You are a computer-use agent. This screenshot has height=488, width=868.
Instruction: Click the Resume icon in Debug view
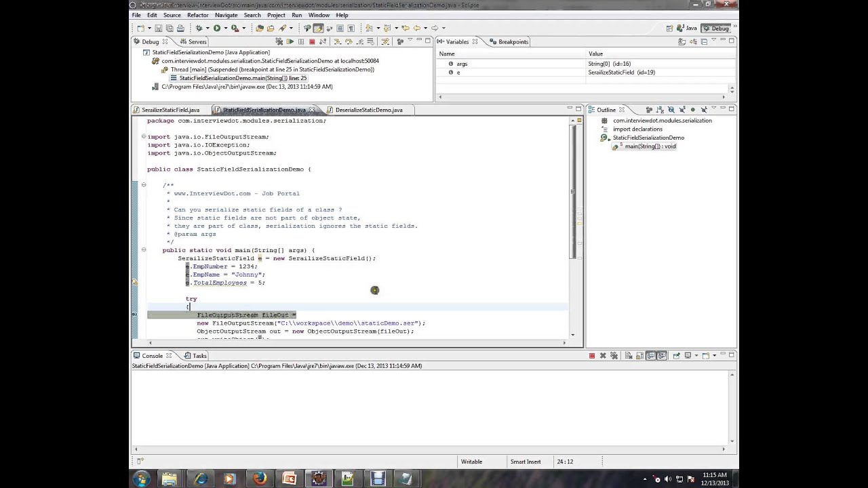[290, 41]
